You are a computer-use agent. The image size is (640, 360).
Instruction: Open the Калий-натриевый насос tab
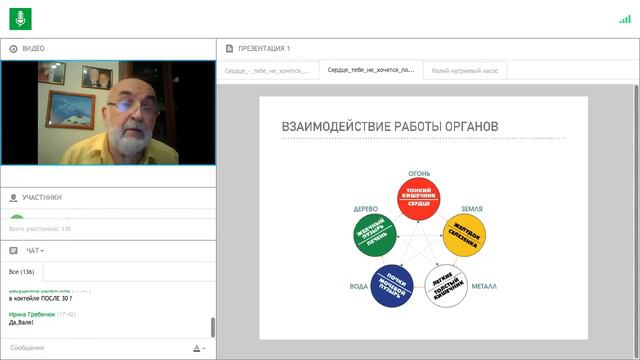465,71
